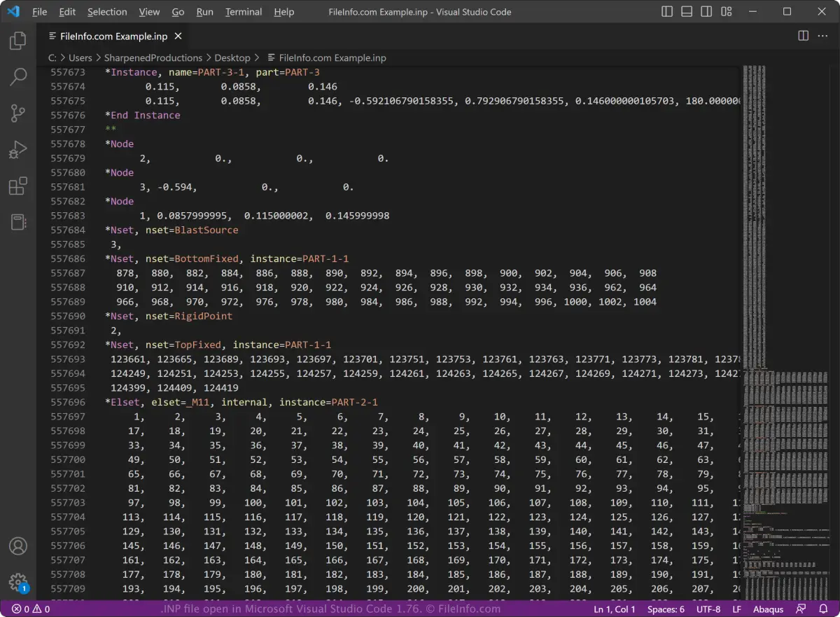Open notifications bell in status bar
The width and height of the screenshot is (840, 617).
tap(823, 609)
